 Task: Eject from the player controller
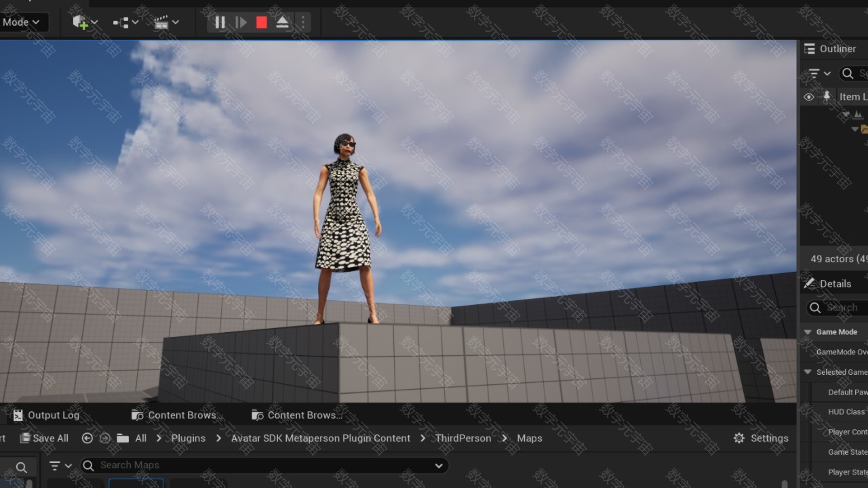pyautogui.click(x=283, y=22)
